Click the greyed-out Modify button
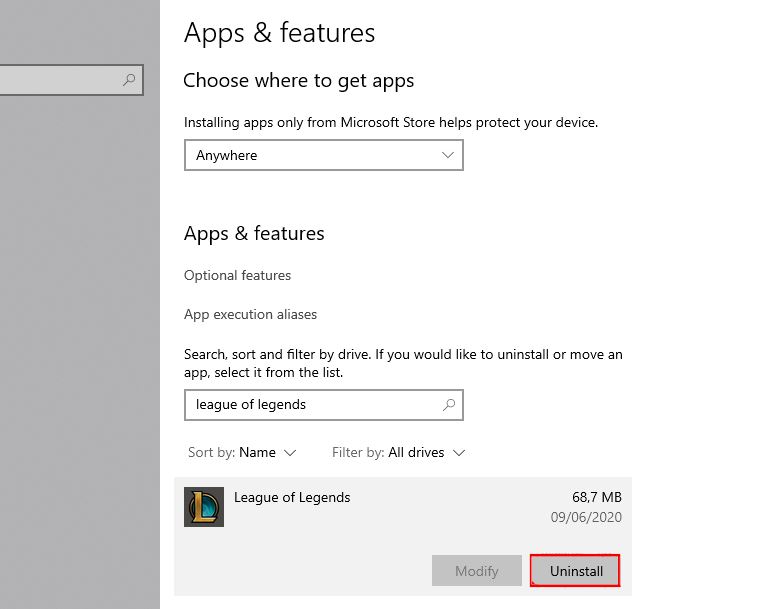 click(x=476, y=571)
